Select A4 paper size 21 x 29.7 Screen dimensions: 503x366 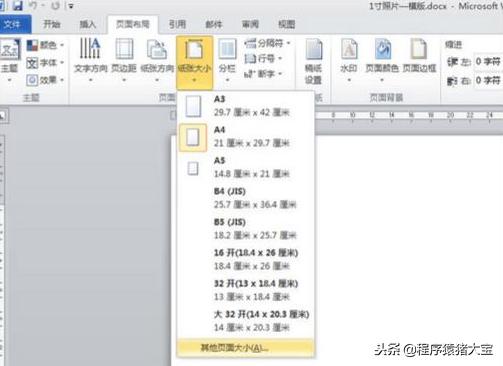coord(246,137)
